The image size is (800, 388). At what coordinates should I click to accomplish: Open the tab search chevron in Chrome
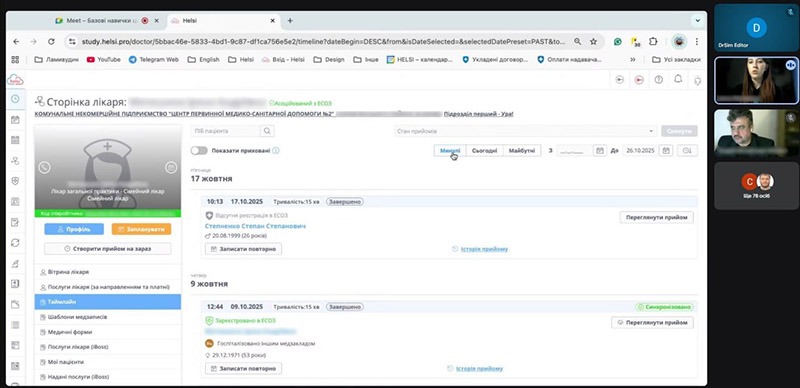tap(697, 21)
